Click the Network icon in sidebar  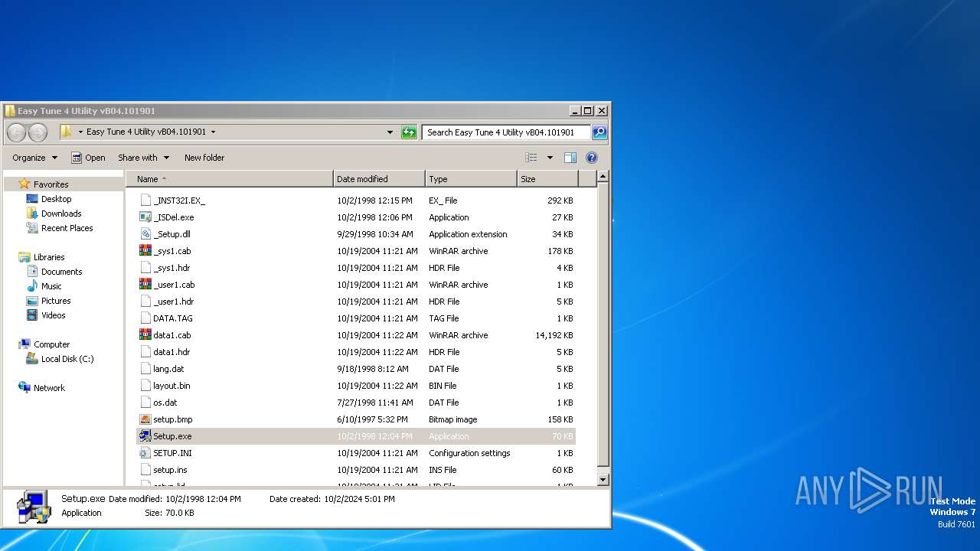24,388
